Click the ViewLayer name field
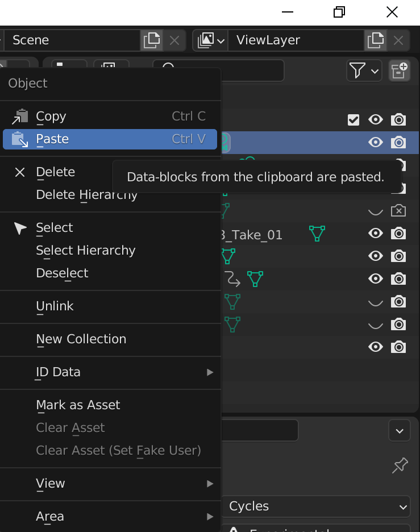The image size is (420, 532). pos(296,40)
